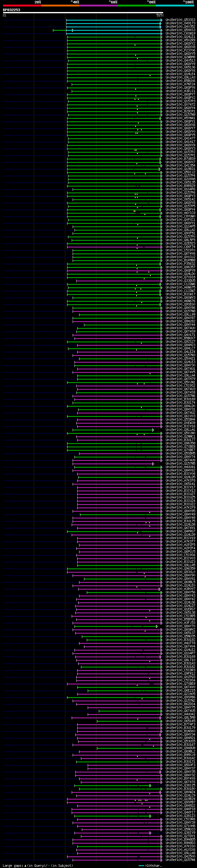Open hit UniRef100_O49173
This screenshot has width=197, height=868.
click(180, 23)
